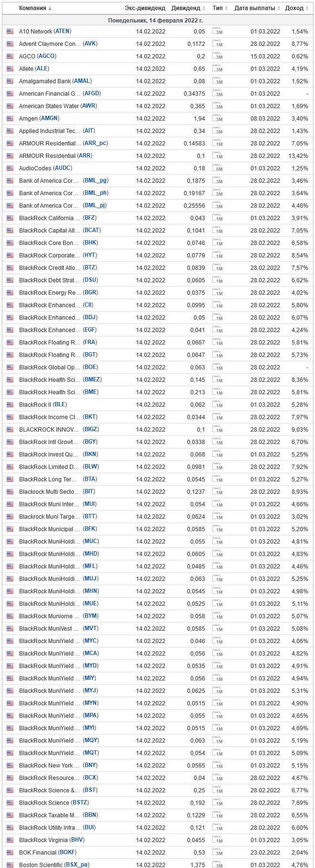Sort the table by the Компания column
This screenshot has height=868, width=315.
[35, 8]
